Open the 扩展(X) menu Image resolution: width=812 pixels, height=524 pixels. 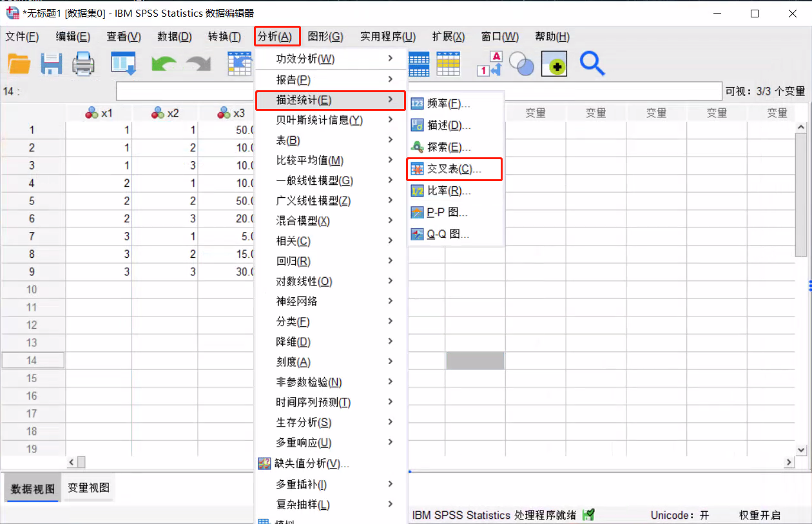(449, 37)
